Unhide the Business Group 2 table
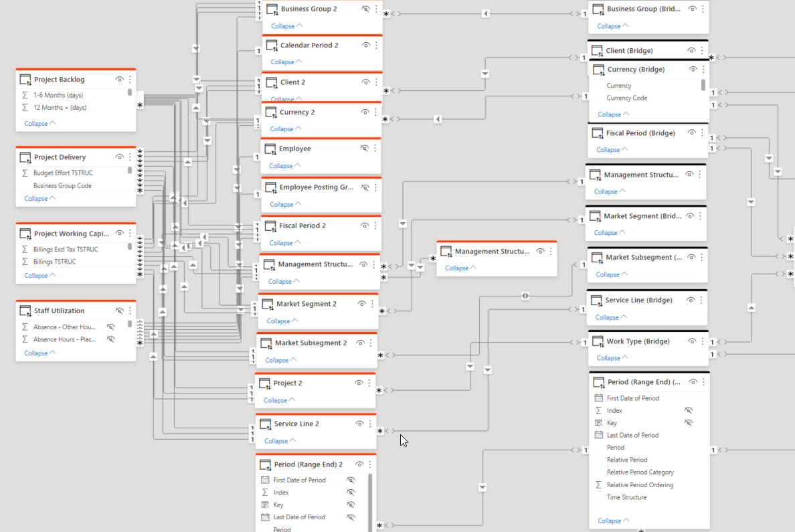 [x=365, y=9]
